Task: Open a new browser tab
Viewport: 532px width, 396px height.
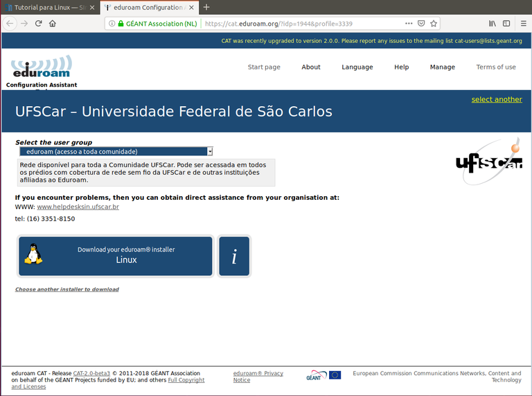Action: pyautogui.click(x=206, y=7)
